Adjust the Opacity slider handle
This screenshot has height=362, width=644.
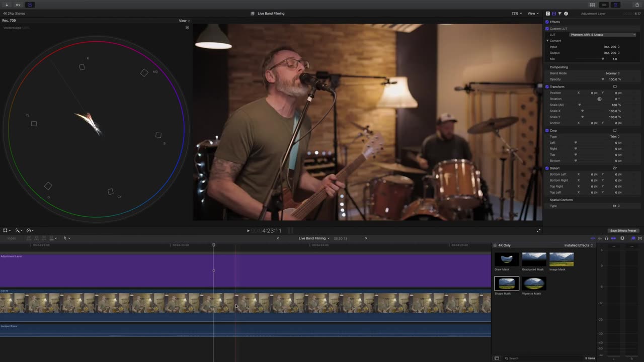[x=603, y=79]
